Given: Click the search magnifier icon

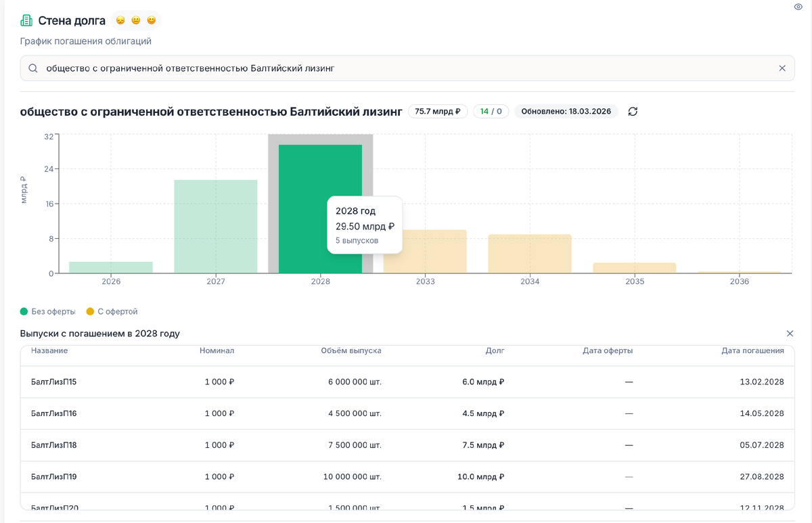Looking at the screenshot, I should pos(32,68).
